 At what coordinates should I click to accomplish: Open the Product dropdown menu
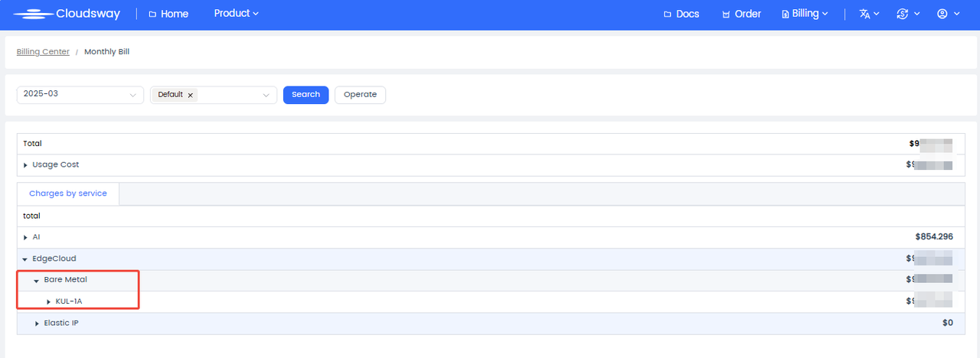(236, 14)
